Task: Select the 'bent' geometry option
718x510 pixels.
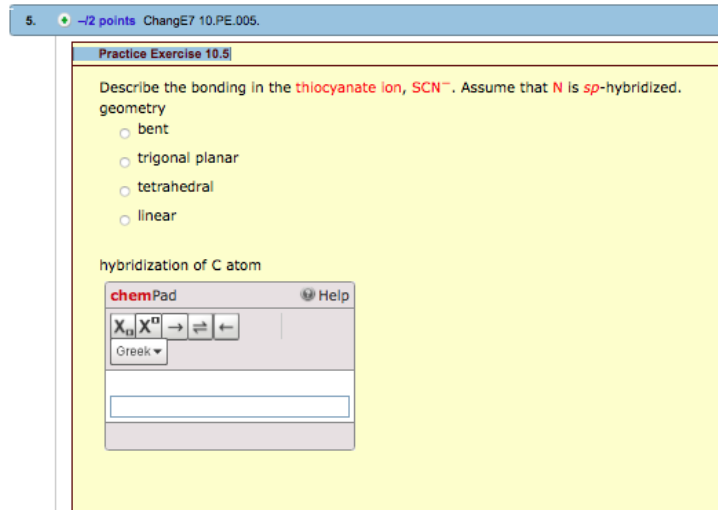Action: [124, 132]
